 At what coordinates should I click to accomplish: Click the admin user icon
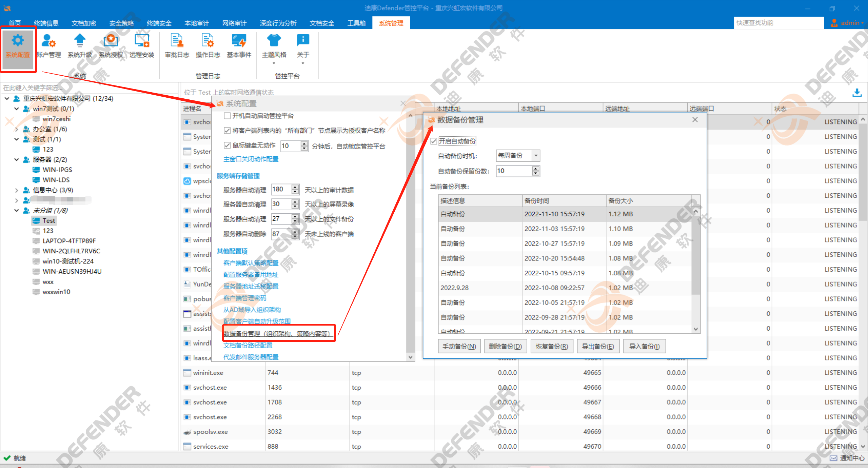pyautogui.click(x=834, y=23)
